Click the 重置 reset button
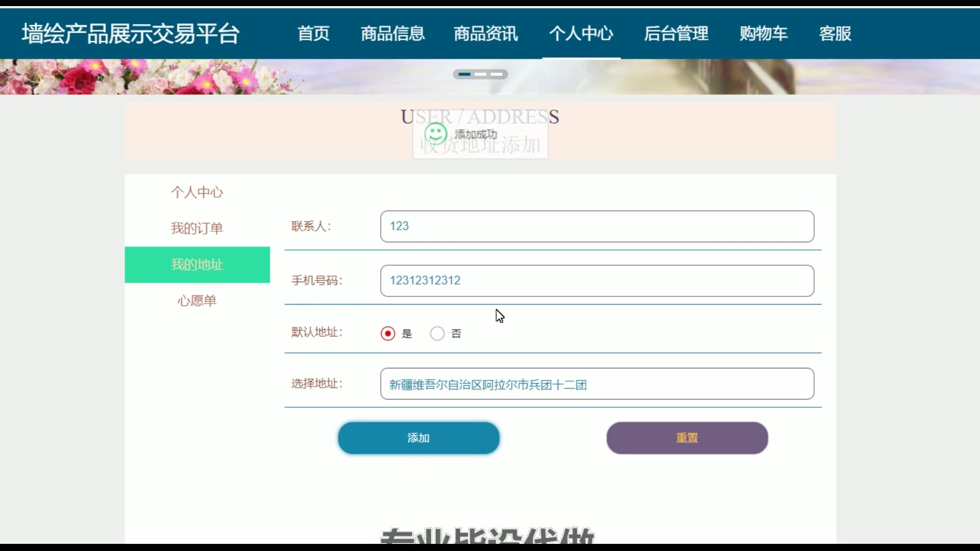The height and width of the screenshot is (551, 980). pos(687,438)
